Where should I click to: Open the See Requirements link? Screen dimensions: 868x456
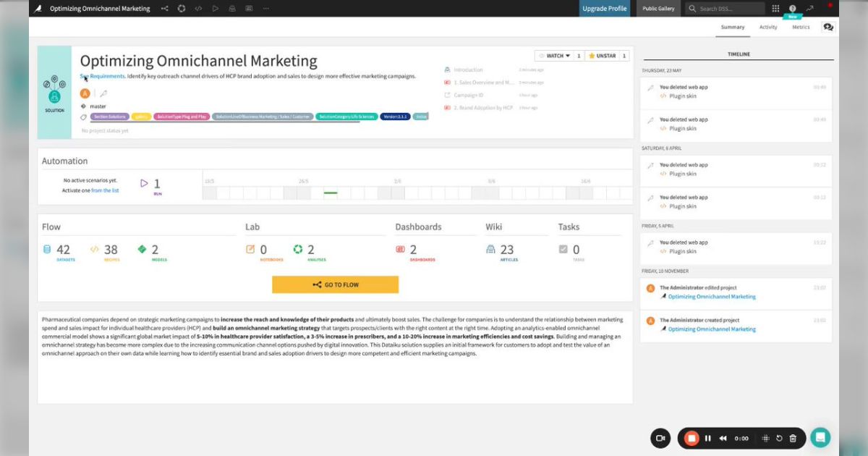pos(102,76)
